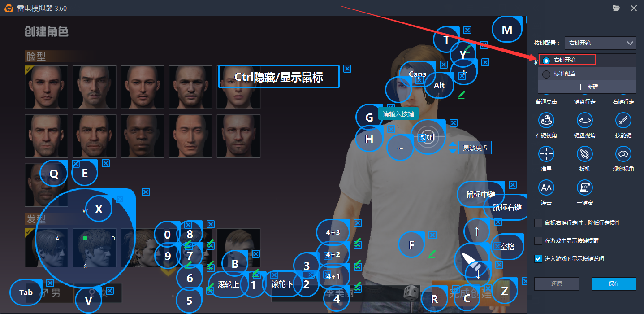This screenshot has width=644, height=314.
Task: Select the 连击 (combo) AA icon
Action: (546, 188)
